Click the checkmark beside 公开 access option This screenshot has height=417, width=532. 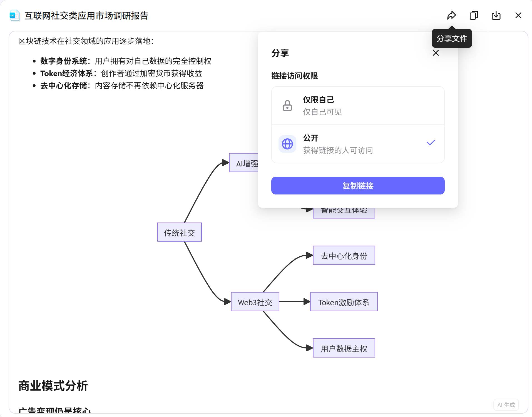430,143
